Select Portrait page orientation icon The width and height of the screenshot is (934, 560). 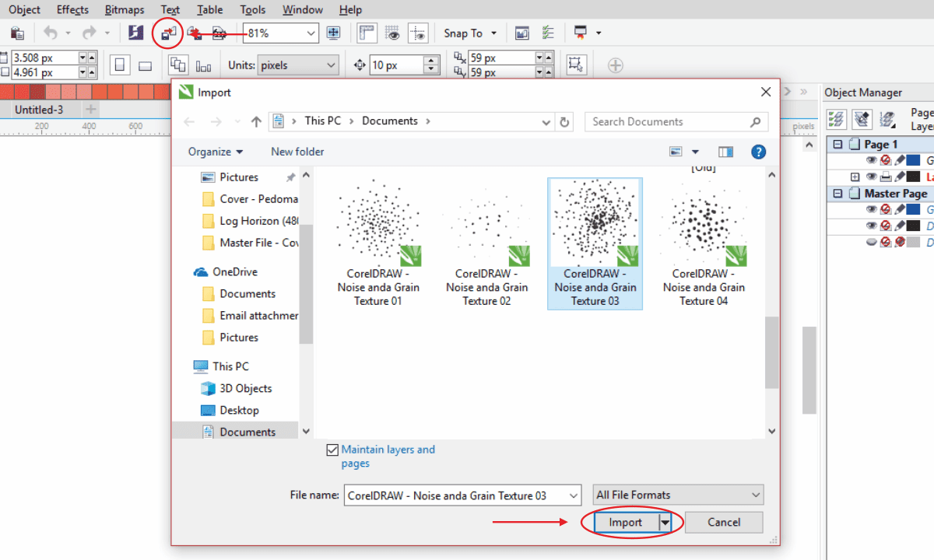click(121, 65)
